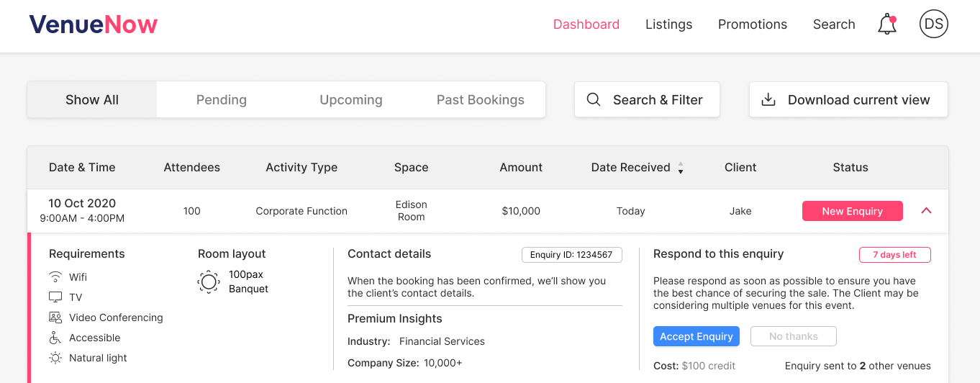The width and height of the screenshot is (980, 383).
Task: Click the TV requirement icon
Action: (x=55, y=297)
